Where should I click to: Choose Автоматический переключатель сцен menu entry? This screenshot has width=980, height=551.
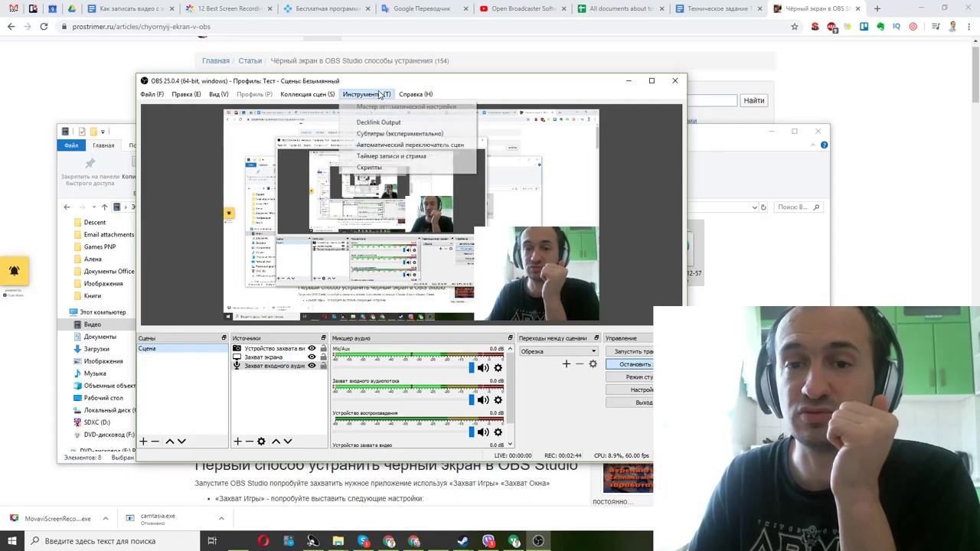410,145
